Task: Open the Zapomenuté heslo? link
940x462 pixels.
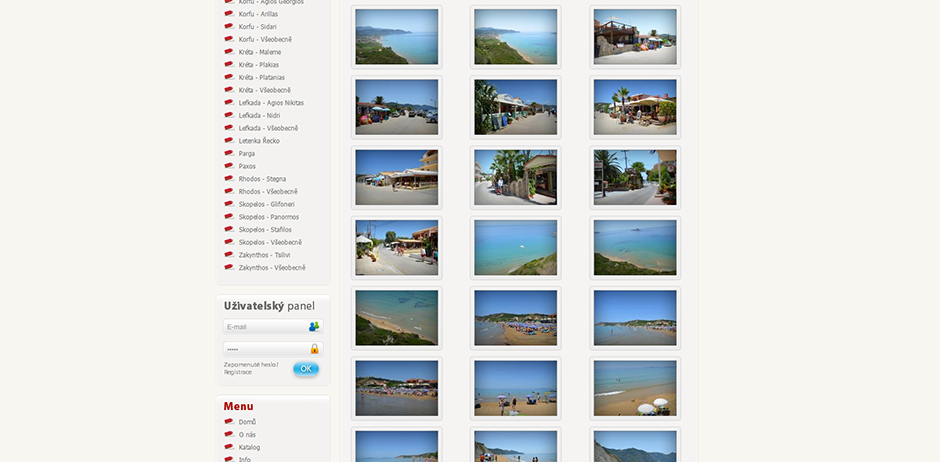Action: pos(251,364)
